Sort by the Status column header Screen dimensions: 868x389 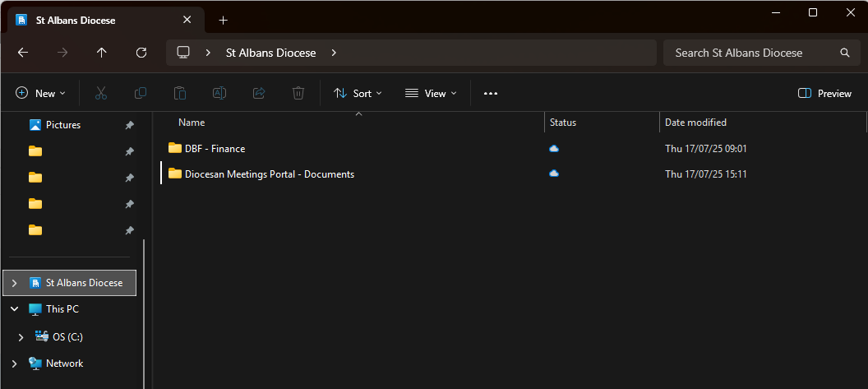pyautogui.click(x=563, y=123)
